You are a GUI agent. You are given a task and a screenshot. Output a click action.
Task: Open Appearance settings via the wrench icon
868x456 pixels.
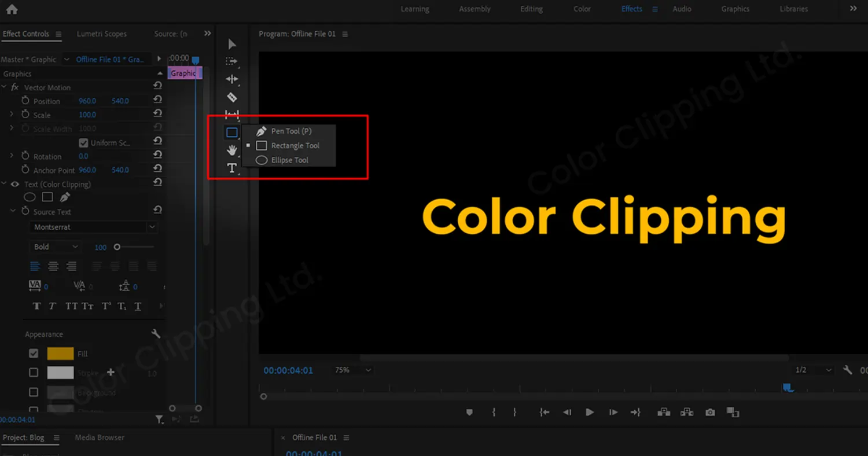point(155,333)
